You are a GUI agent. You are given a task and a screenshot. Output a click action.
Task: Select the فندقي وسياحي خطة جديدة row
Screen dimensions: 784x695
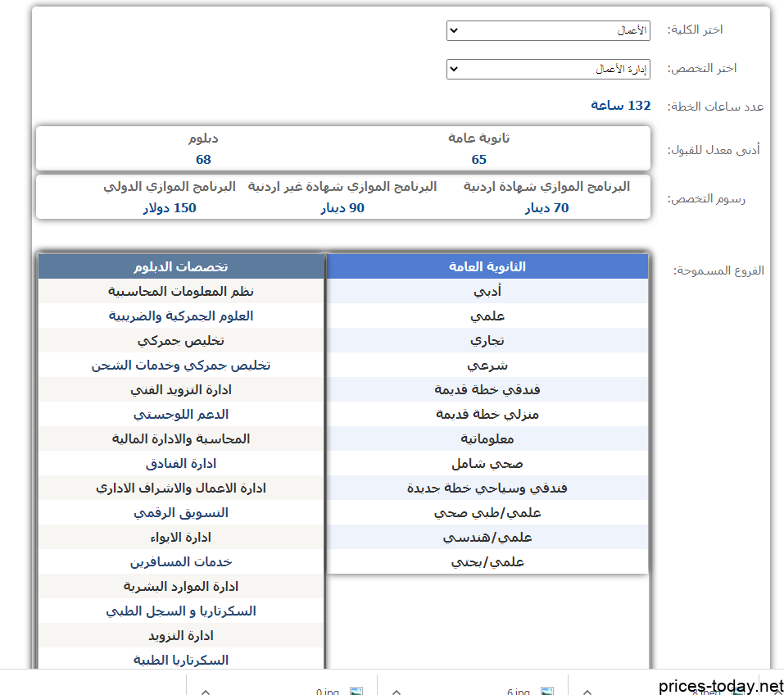487,488
